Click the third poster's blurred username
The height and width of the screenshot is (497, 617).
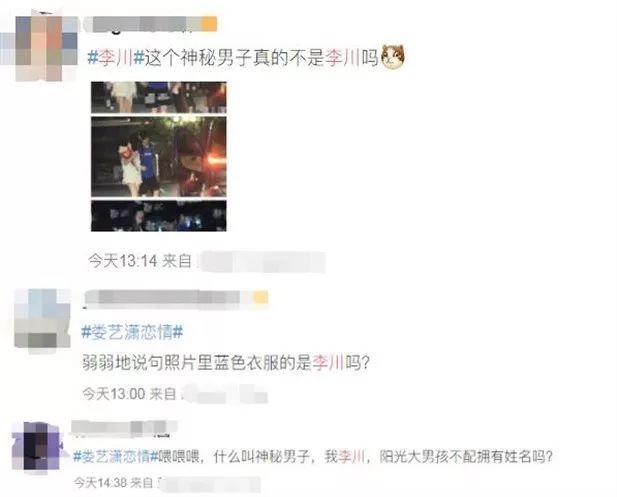point(124,428)
